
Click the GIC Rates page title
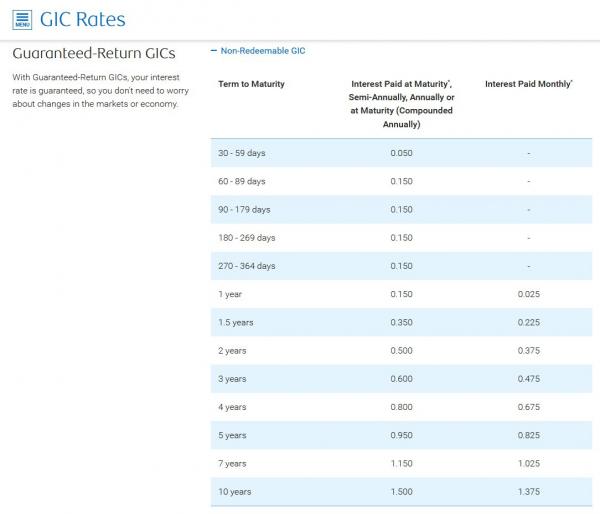point(82,19)
